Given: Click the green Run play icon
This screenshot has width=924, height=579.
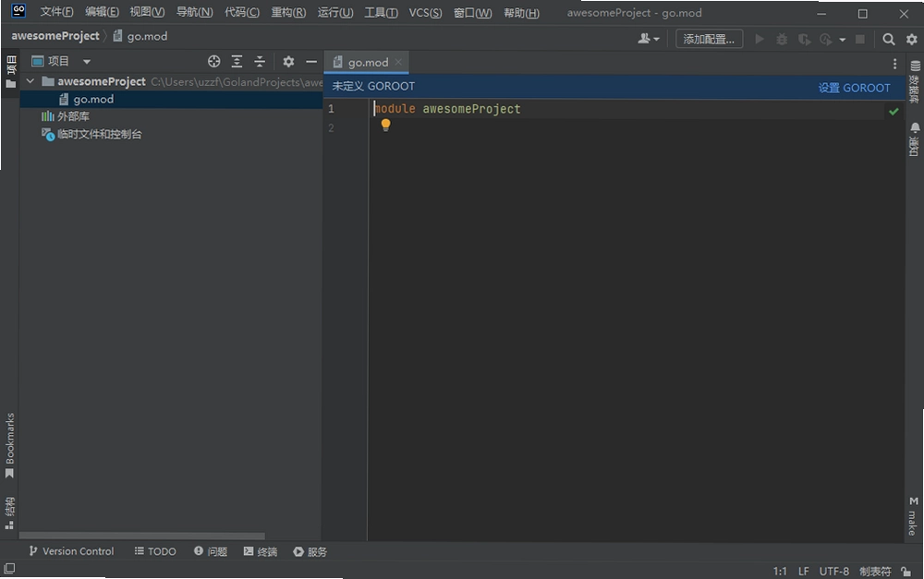Looking at the screenshot, I should (x=760, y=39).
